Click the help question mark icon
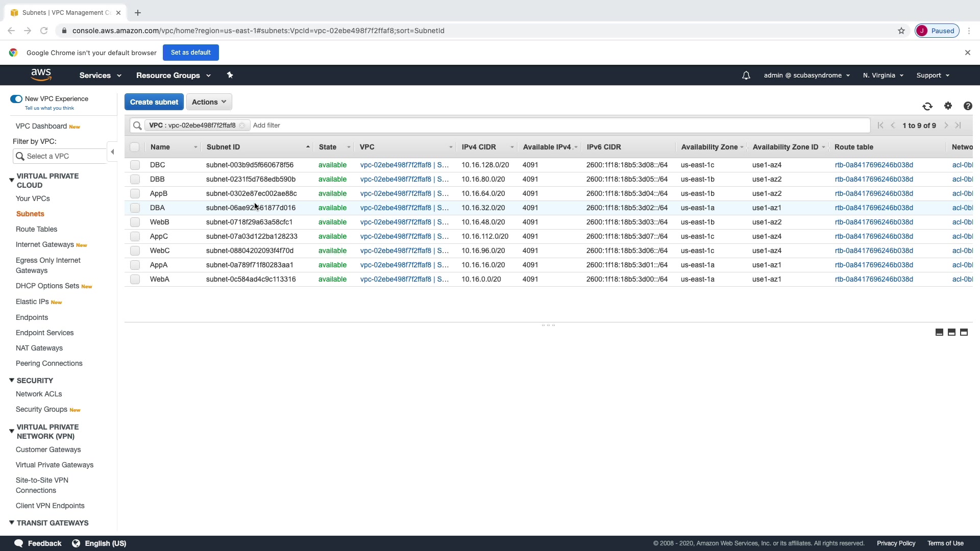 (x=968, y=106)
